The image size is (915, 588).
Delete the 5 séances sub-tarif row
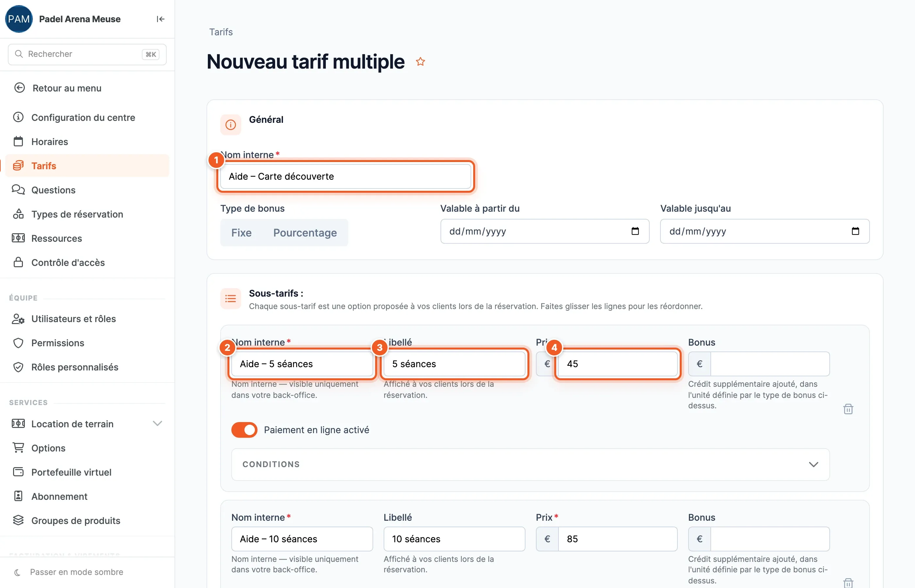[x=848, y=409]
